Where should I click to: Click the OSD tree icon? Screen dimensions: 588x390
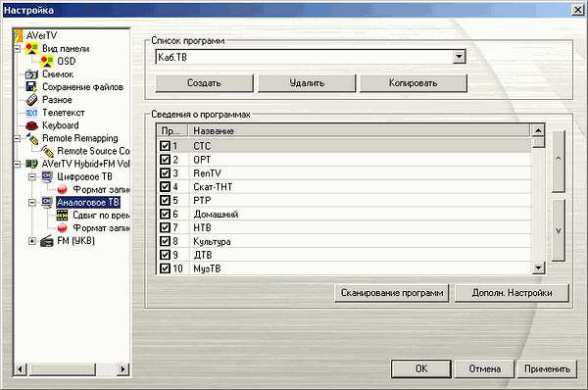(47, 61)
